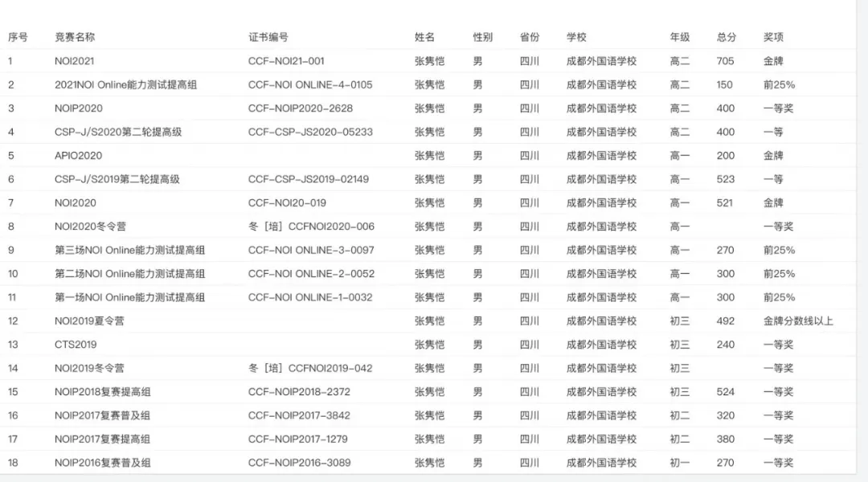Click the 学校 column header
Image resolution: width=868 pixels, height=482 pixels.
(576, 37)
